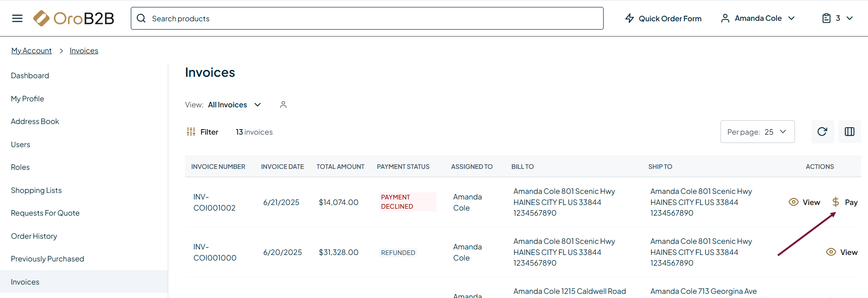The height and width of the screenshot is (298, 868).
Task: Open Order History in the sidebar
Action: (34, 236)
